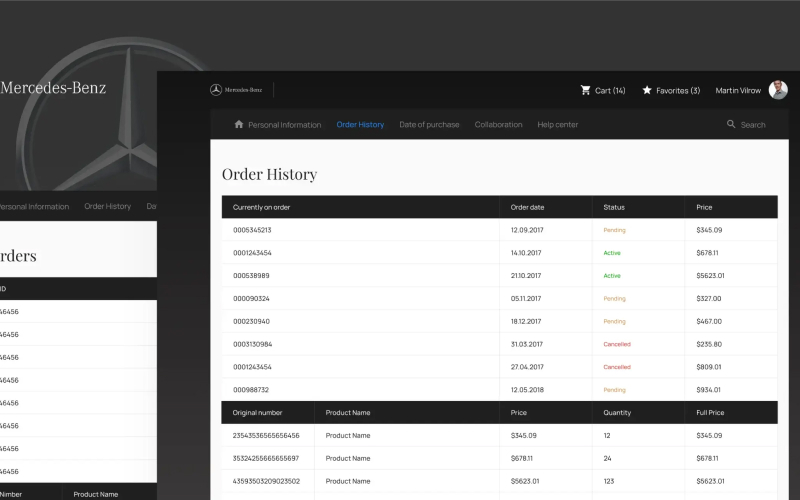Click the Martin Vilrow user name
The height and width of the screenshot is (500, 800).
738,90
